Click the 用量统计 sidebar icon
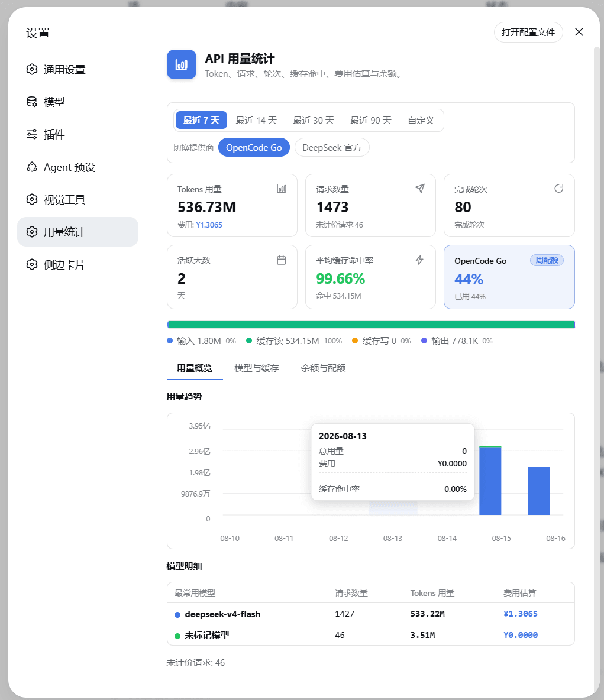 tap(32, 232)
